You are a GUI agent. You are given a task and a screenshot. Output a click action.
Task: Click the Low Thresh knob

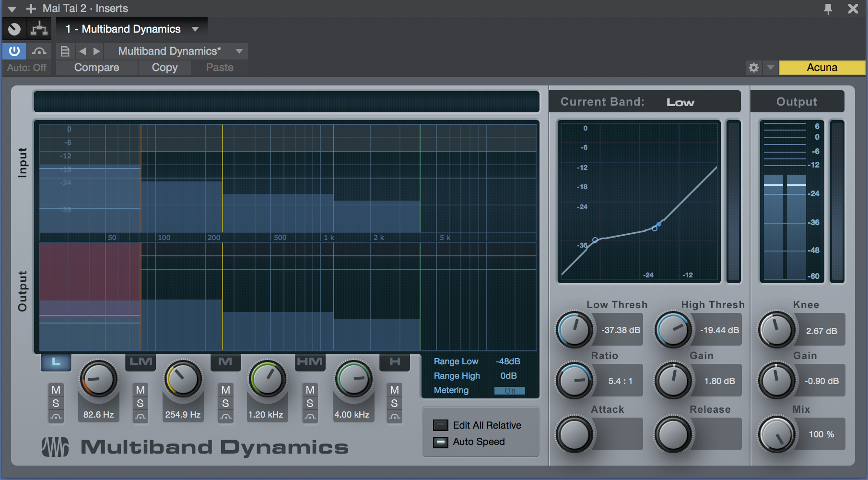point(574,330)
